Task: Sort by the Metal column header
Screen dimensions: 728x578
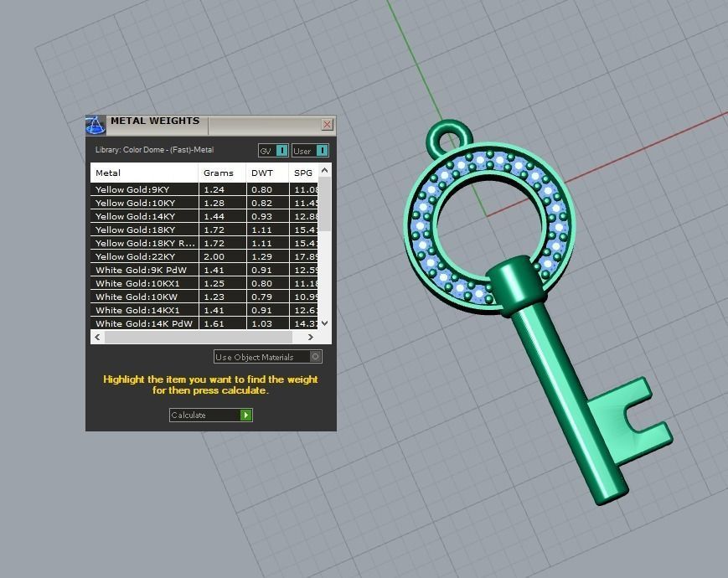Action: tap(144, 173)
